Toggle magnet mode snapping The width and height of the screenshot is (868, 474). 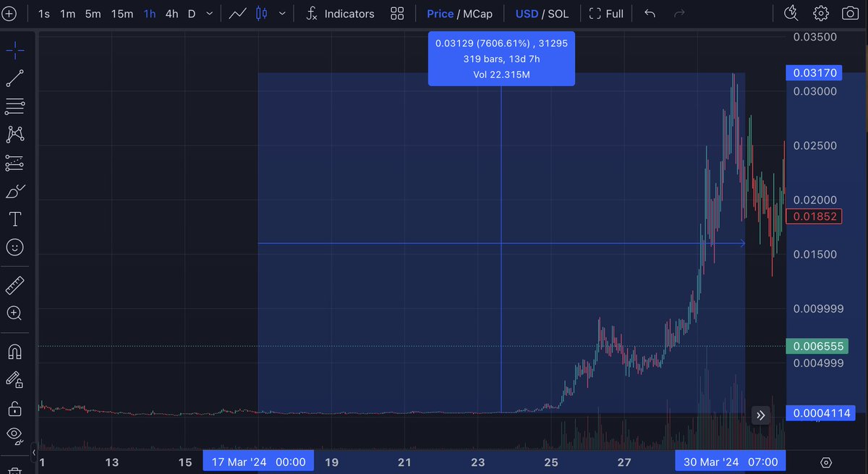point(14,352)
